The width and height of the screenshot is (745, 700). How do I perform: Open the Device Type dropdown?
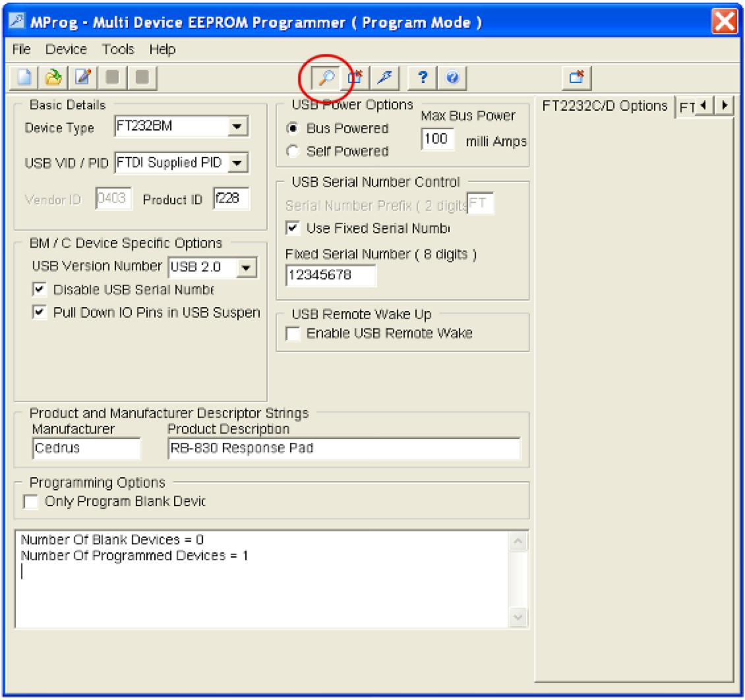tap(237, 126)
